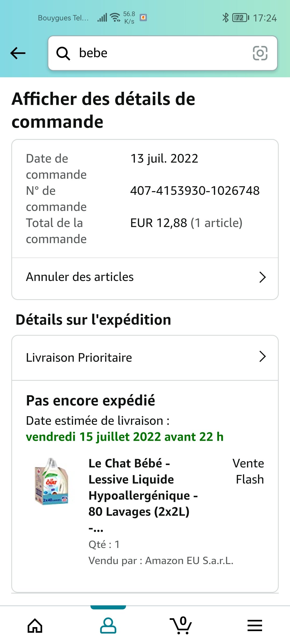The height and width of the screenshot is (644, 290).
Task: Open Livraison Prioritaire shipping details
Action: pos(145,358)
